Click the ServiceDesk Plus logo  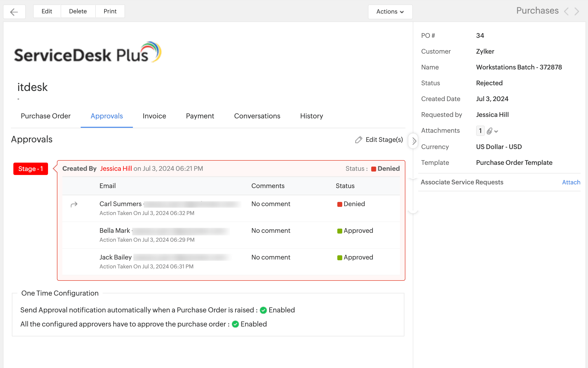click(88, 53)
